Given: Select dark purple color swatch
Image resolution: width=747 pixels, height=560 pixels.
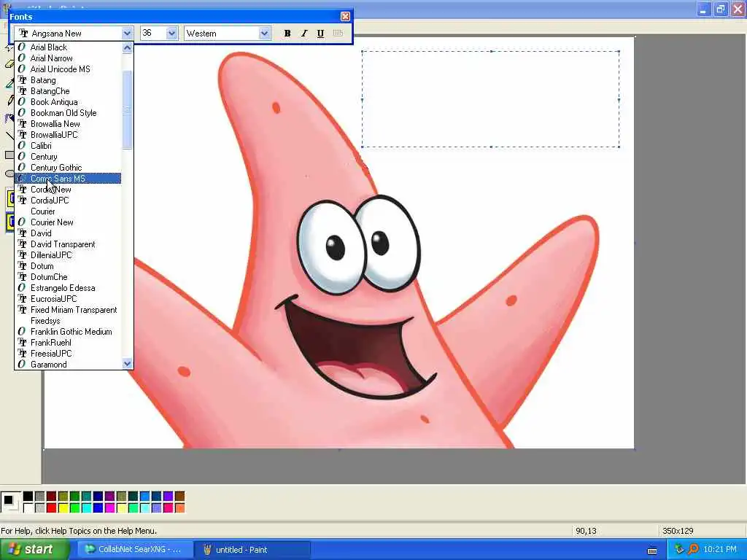Looking at the screenshot, I should (109, 496).
